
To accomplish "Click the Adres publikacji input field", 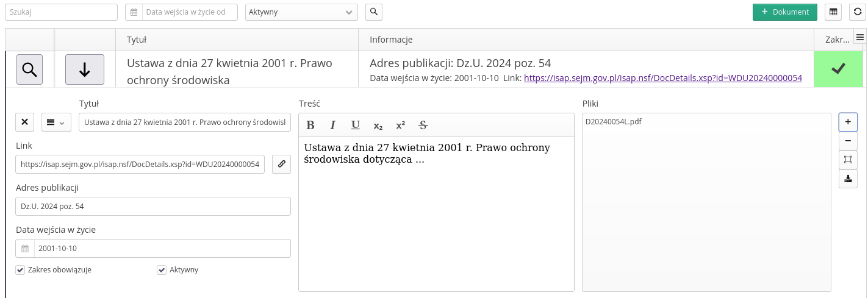I will [x=152, y=207].
